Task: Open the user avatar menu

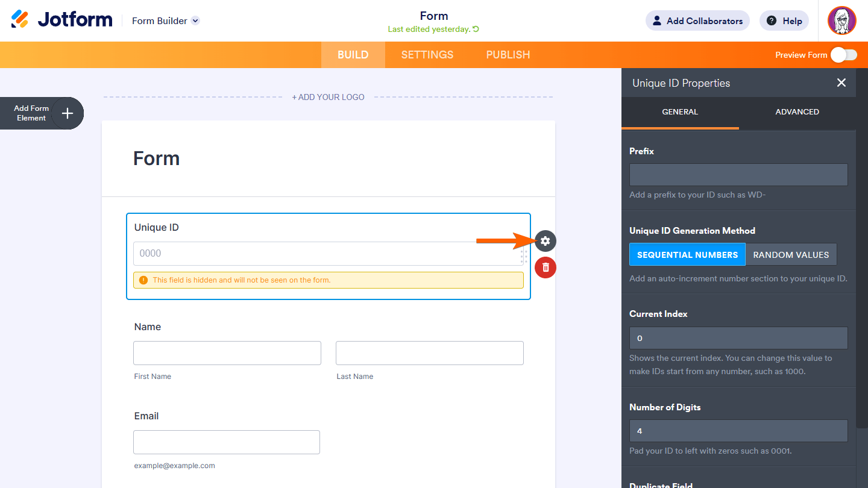Action: (842, 20)
